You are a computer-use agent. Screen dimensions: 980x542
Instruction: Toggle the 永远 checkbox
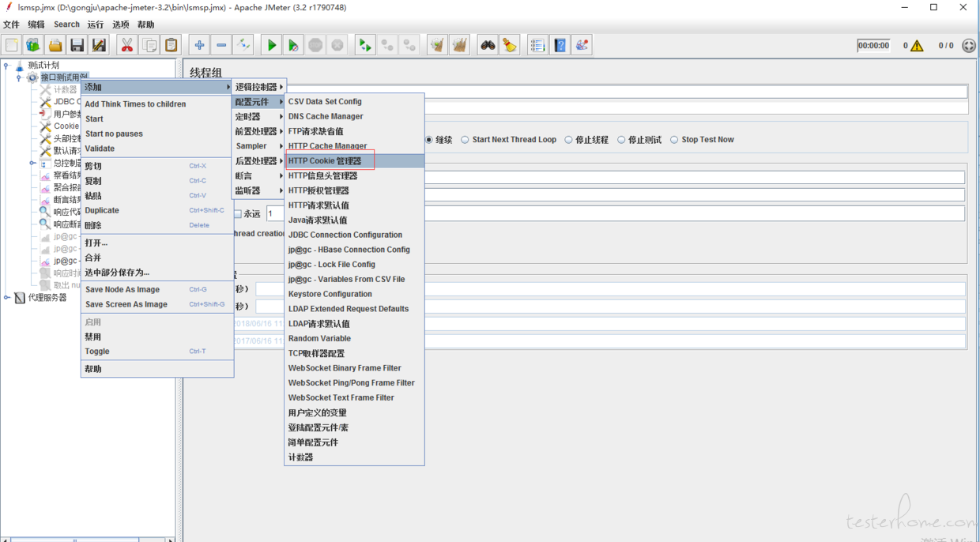239,214
